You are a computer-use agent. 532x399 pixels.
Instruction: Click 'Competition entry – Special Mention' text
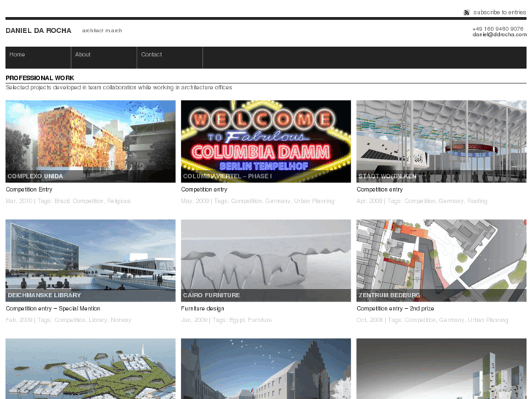point(53,308)
